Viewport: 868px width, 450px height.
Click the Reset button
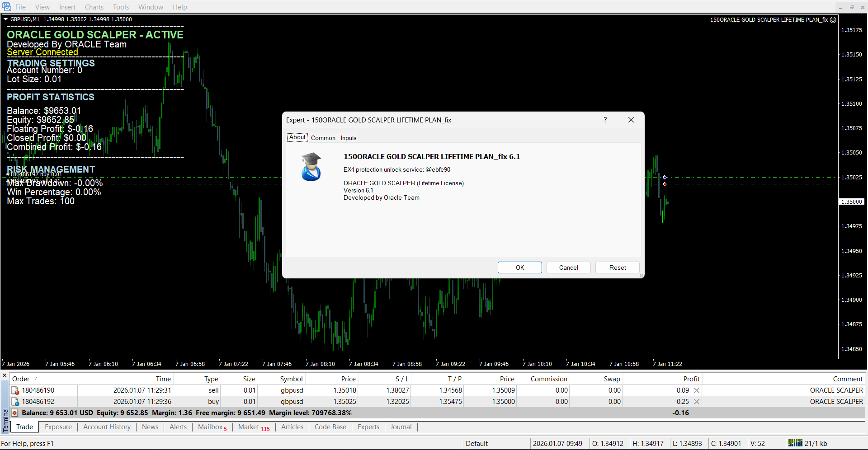(x=617, y=267)
